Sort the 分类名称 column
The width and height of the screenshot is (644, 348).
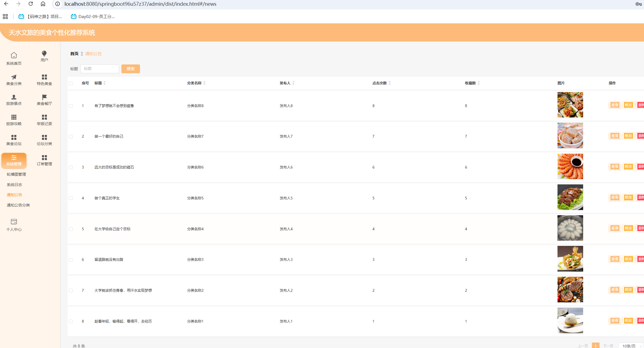(204, 83)
